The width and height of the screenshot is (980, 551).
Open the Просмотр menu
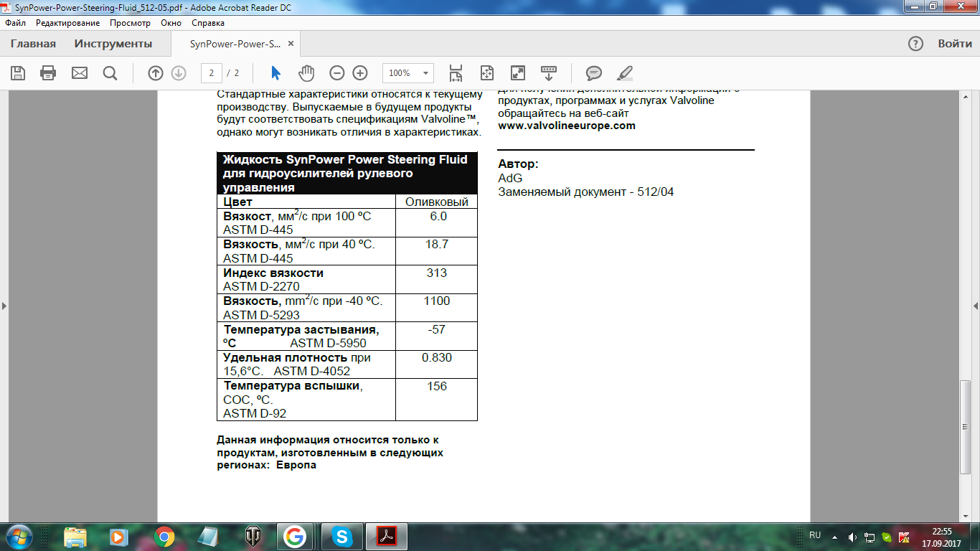coord(131,23)
